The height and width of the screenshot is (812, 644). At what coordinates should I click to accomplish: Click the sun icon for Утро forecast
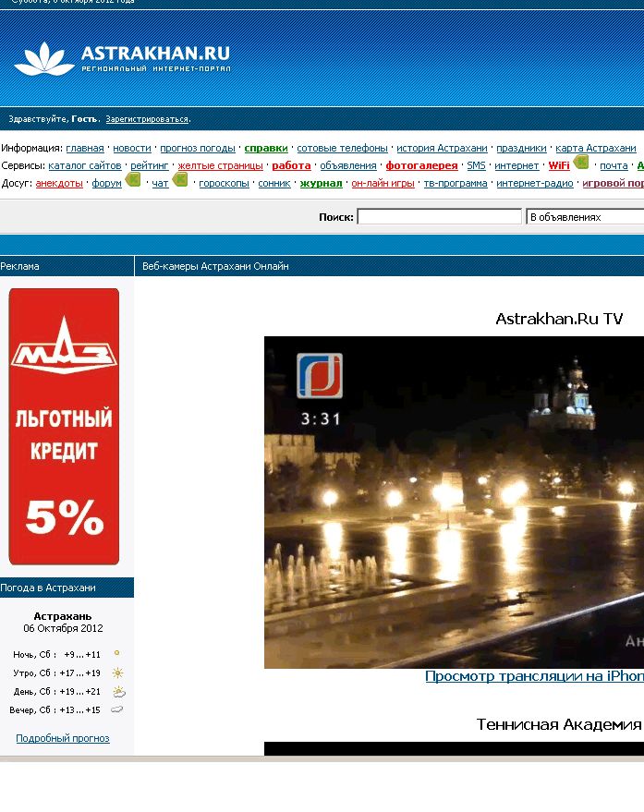point(118,673)
